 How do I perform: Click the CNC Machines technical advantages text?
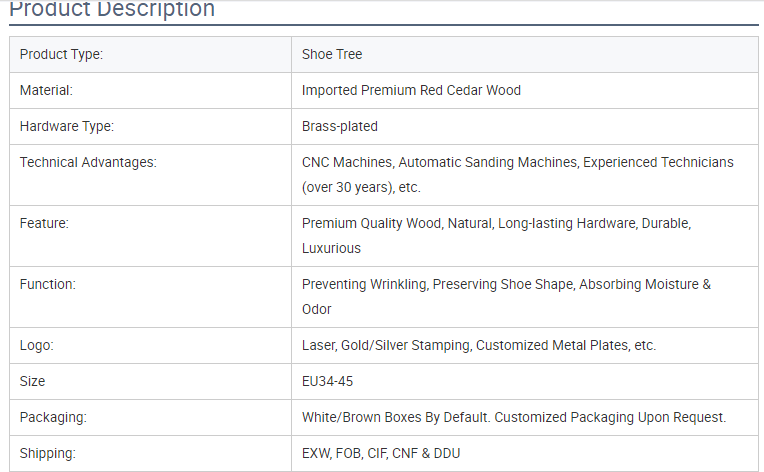pos(517,174)
